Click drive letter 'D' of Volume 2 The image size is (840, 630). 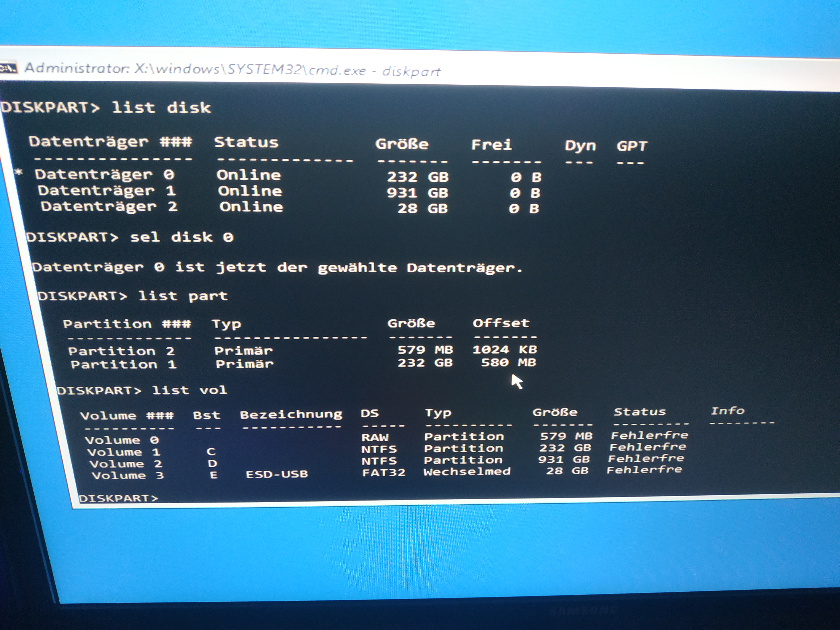[x=212, y=463]
